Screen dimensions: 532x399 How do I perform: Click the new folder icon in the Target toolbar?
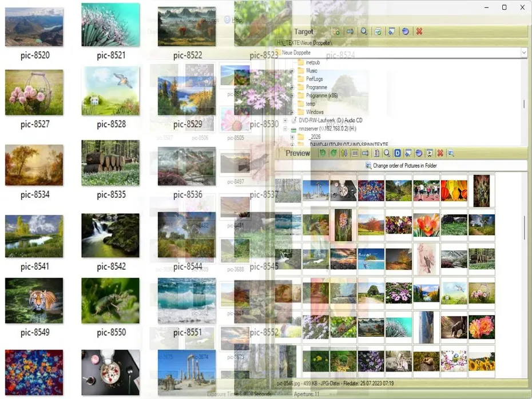click(336, 31)
